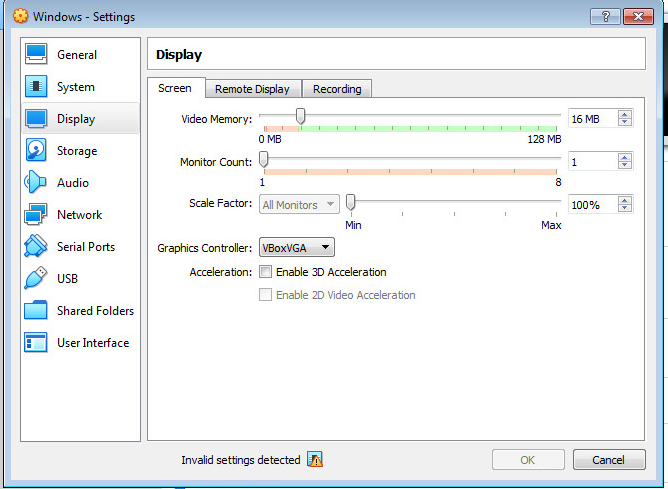
Task: Click the Video Memory 16 MB field
Action: point(593,118)
